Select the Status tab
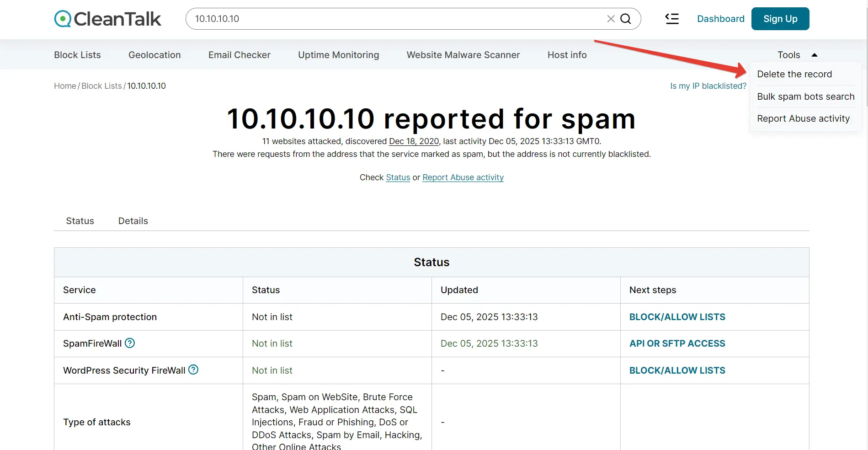 [x=80, y=221]
